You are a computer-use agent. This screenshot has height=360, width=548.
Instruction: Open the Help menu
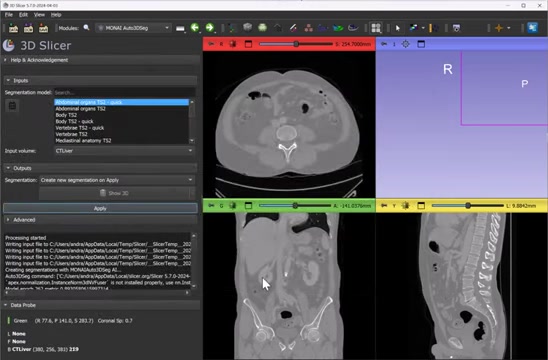[x=56, y=15]
